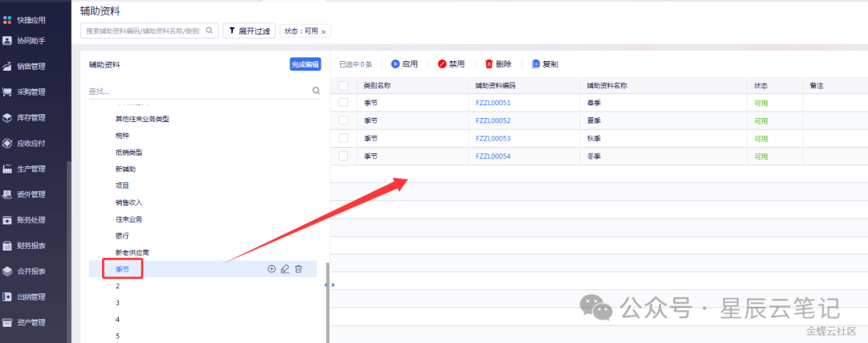Click the magnifier icon in the top search box
Viewport: 868px width, 343px height.
pyautogui.click(x=210, y=31)
